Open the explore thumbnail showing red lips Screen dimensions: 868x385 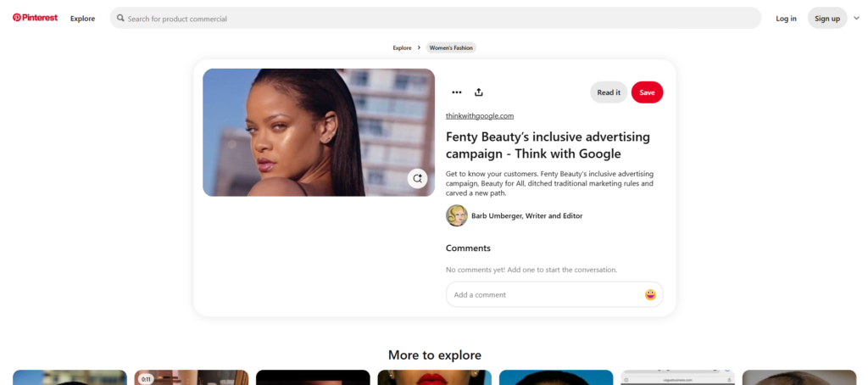(x=435, y=378)
